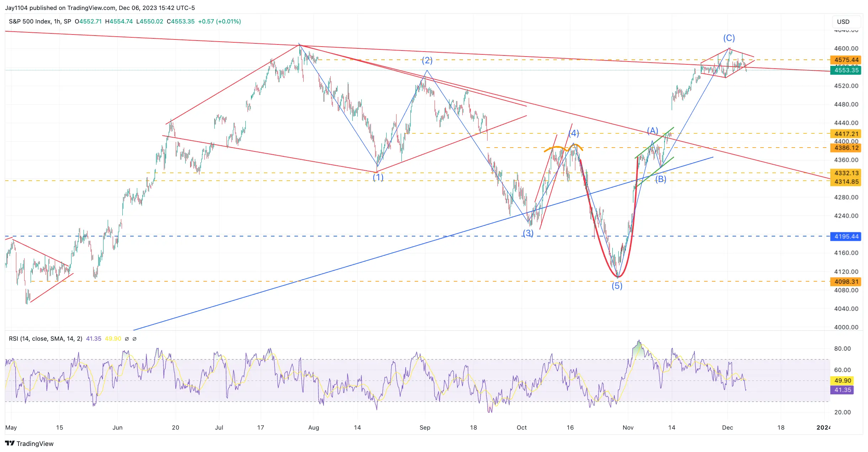Click the closing price value C4553.35
Viewport: 868px width, 452px height.
pyautogui.click(x=181, y=21)
